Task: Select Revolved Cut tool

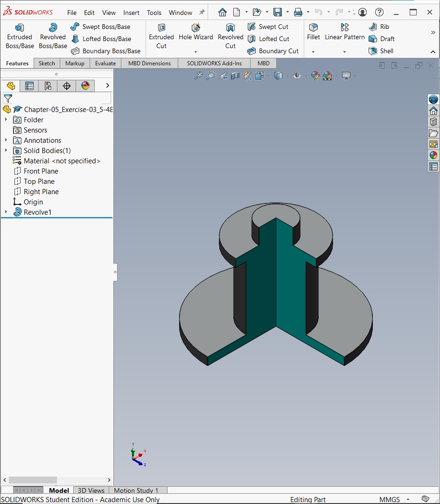Action: [230, 36]
